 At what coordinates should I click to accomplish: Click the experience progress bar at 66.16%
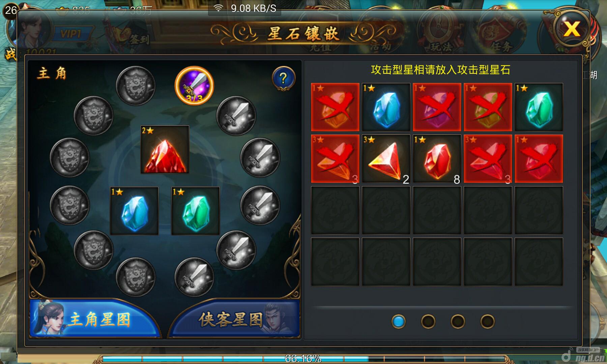[x=303, y=359]
